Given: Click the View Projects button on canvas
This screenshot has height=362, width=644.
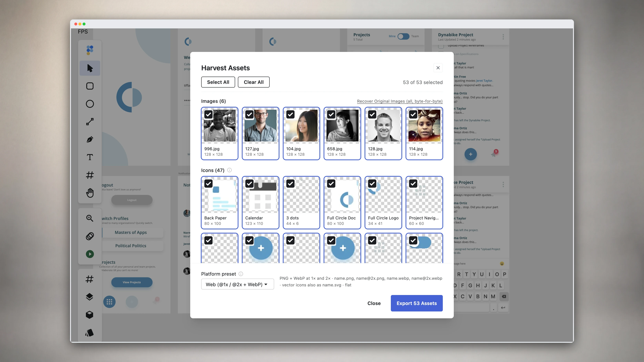Looking at the screenshot, I should click(132, 282).
